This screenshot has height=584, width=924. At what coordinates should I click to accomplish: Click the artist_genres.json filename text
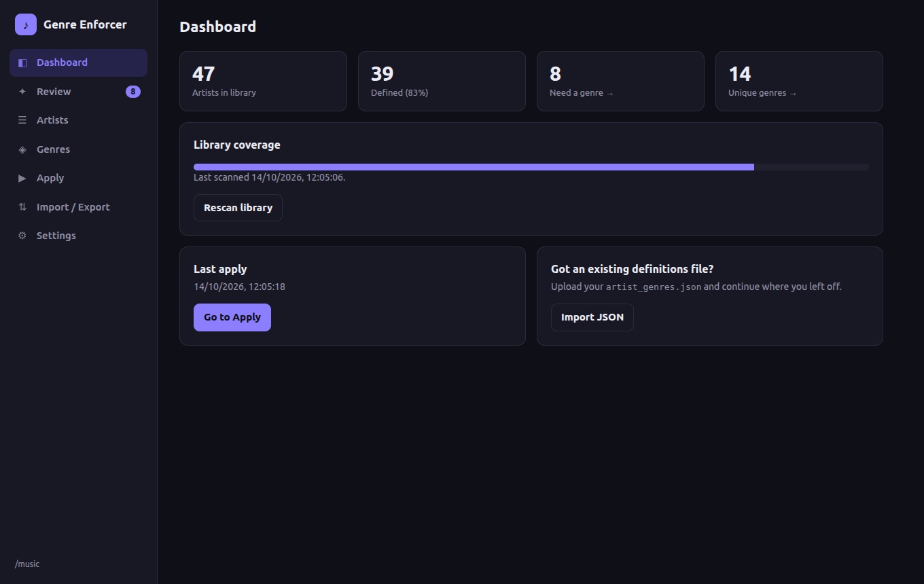654,287
